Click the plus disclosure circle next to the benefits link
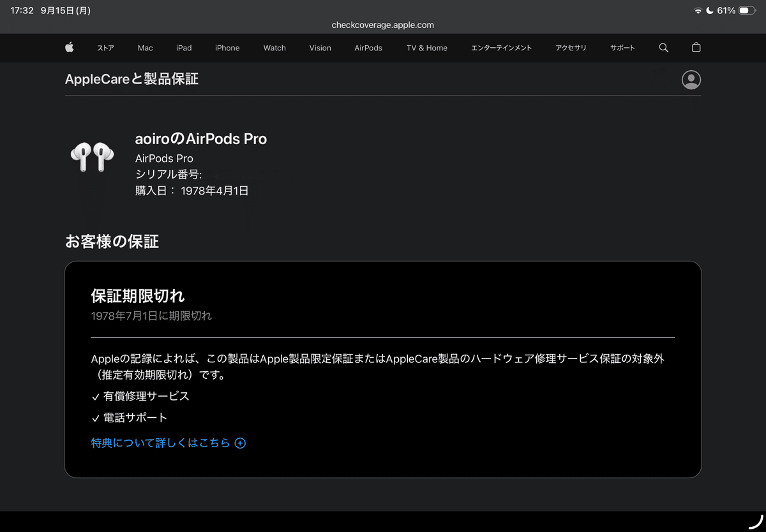766x532 pixels. point(240,443)
